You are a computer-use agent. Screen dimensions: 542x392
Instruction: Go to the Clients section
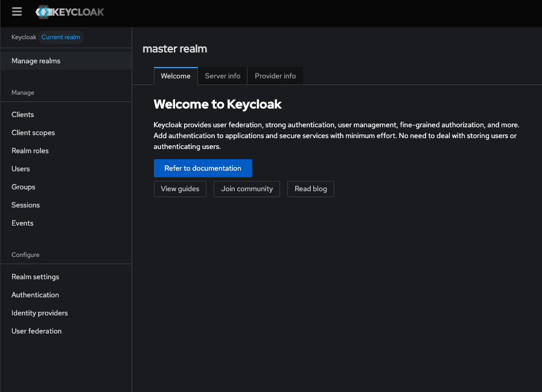(x=22, y=114)
